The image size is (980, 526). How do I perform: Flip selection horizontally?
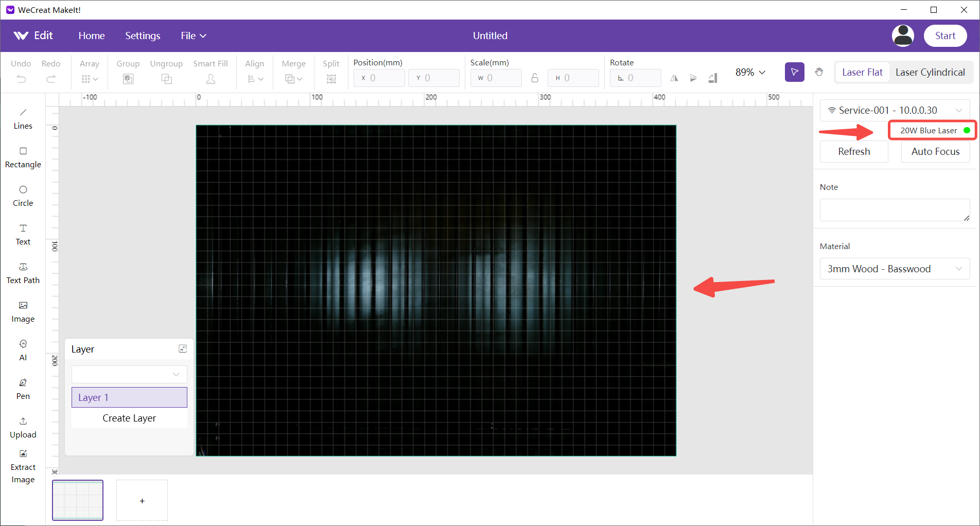[x=674, y=78]
